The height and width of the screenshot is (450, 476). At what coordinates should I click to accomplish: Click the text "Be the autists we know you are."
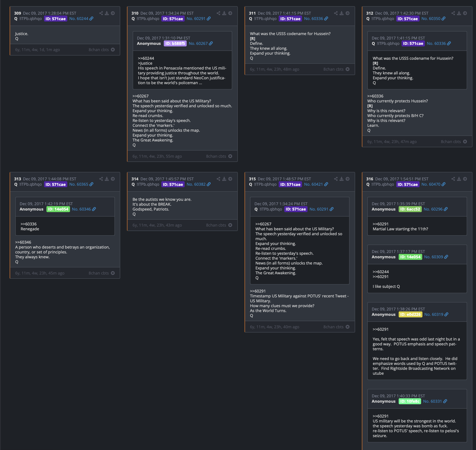coord(162,199)
